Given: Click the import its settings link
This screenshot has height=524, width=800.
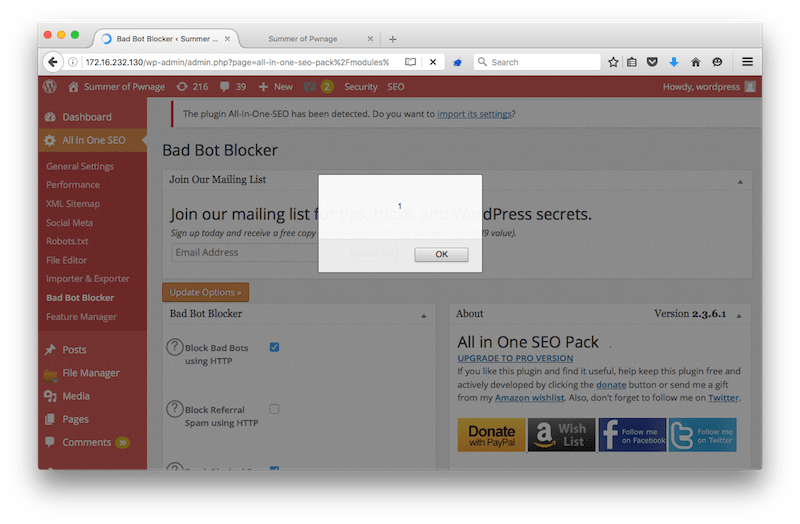Looking at the screenshot, I should [474, 114].
